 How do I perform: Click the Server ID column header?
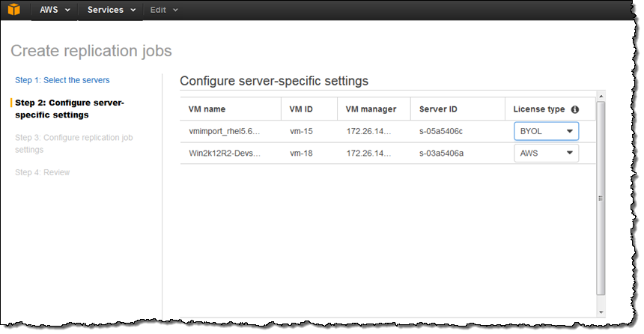pyautogui.click(x=438, y=109)
